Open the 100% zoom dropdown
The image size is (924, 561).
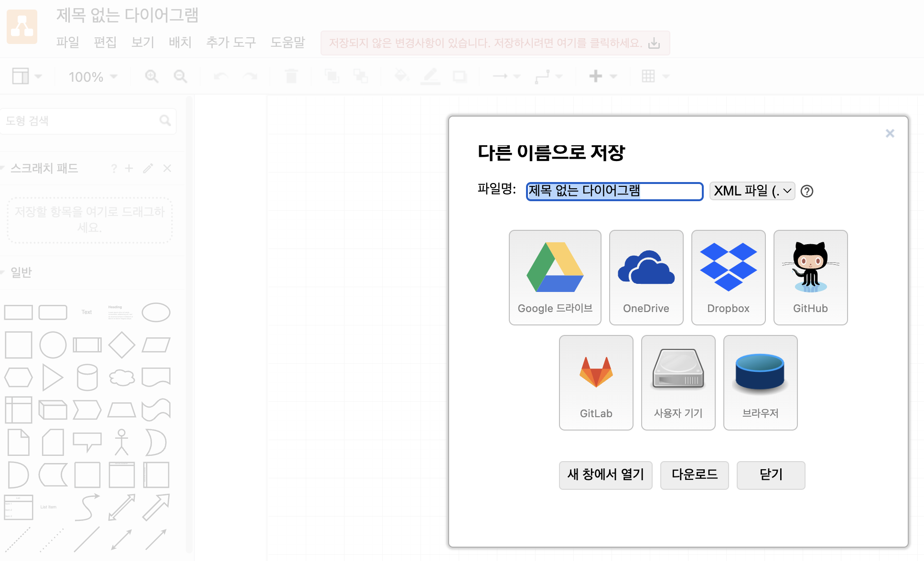(x=93, y=76)
